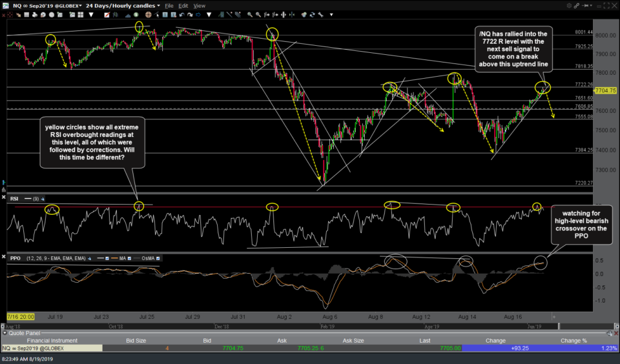
Task: Click the white RSI line color swatch
Action: (28, 199)
